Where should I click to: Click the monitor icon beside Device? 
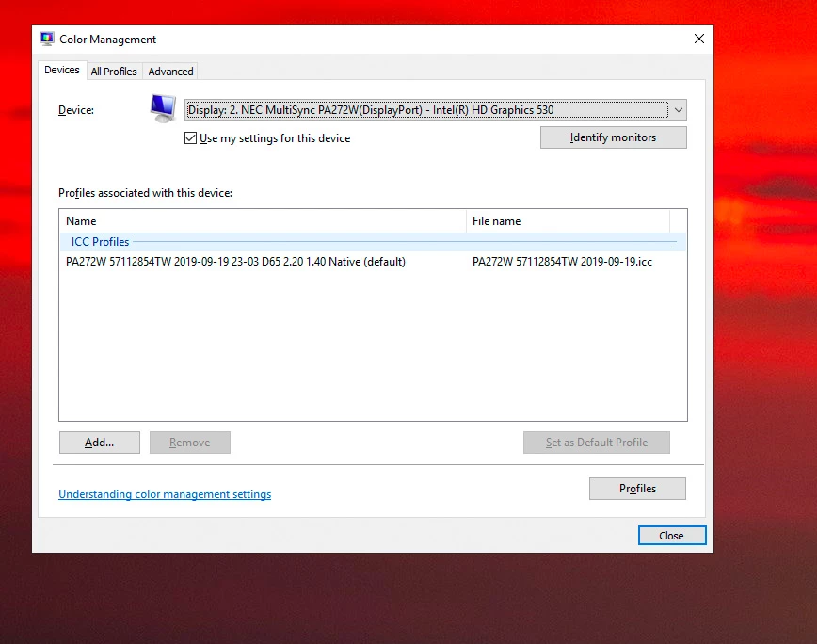[x=163, y=108]
